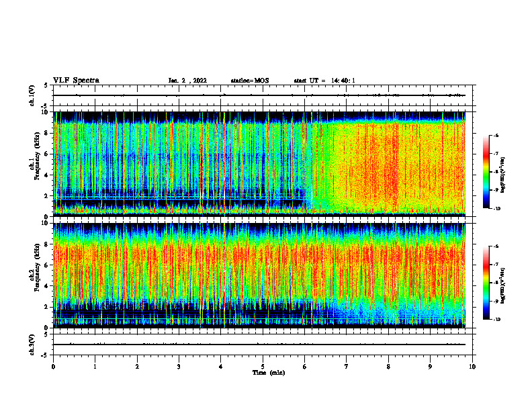Click the time axis tick label "7"

347,367
